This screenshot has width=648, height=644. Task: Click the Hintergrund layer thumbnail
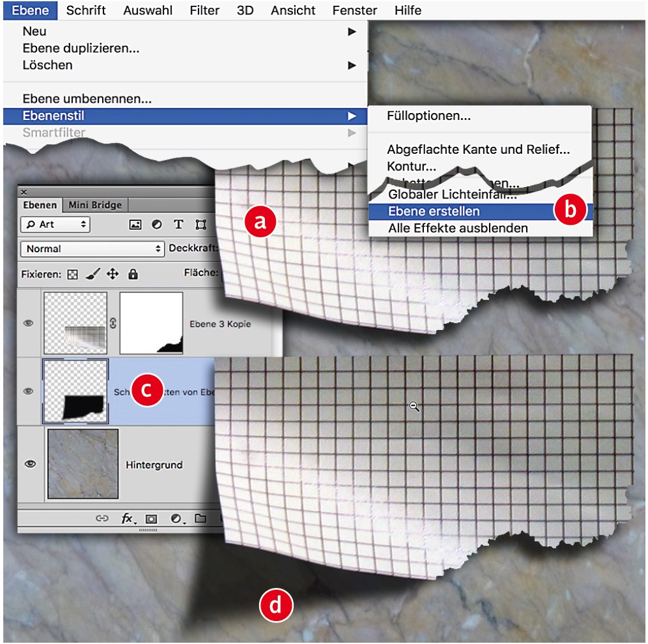tap(82, 464)
